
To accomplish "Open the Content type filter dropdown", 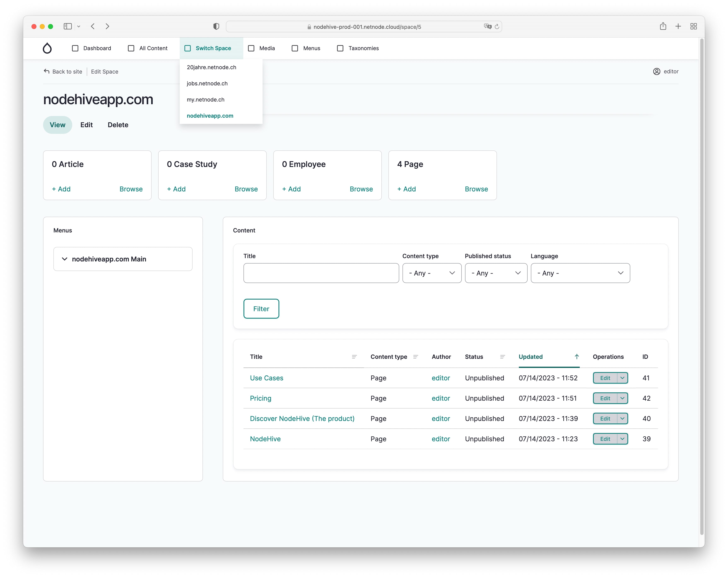I will pos(431,273).
